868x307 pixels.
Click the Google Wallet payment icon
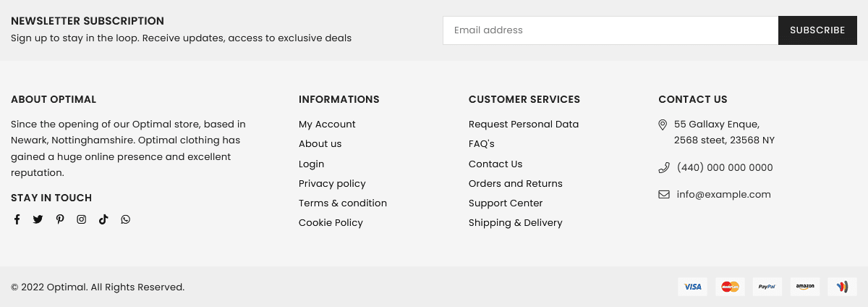tap(842, 287)
